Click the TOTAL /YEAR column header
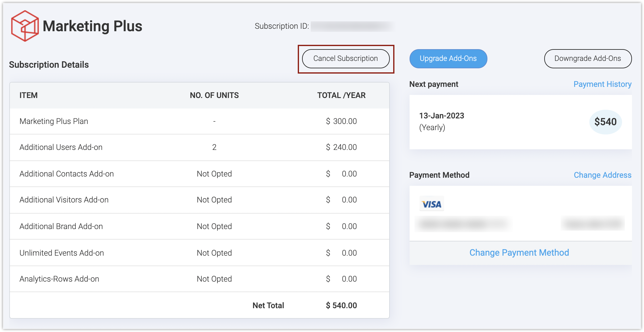 341,95
